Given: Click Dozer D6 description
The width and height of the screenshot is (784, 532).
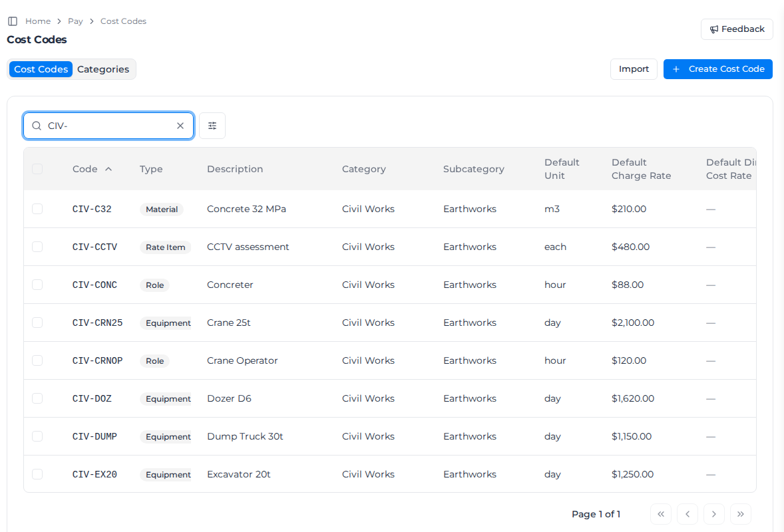Looking at the screenshot, I should point(229,398).
